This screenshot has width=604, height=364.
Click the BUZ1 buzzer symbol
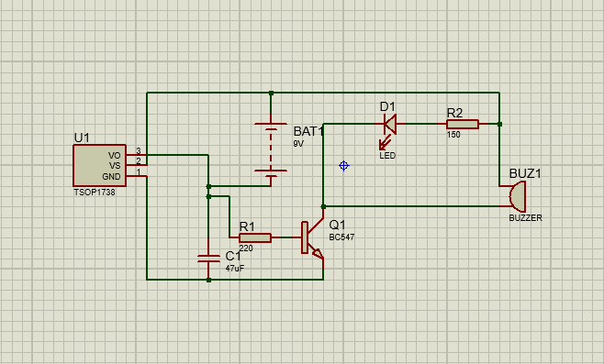tap(517, 196)
